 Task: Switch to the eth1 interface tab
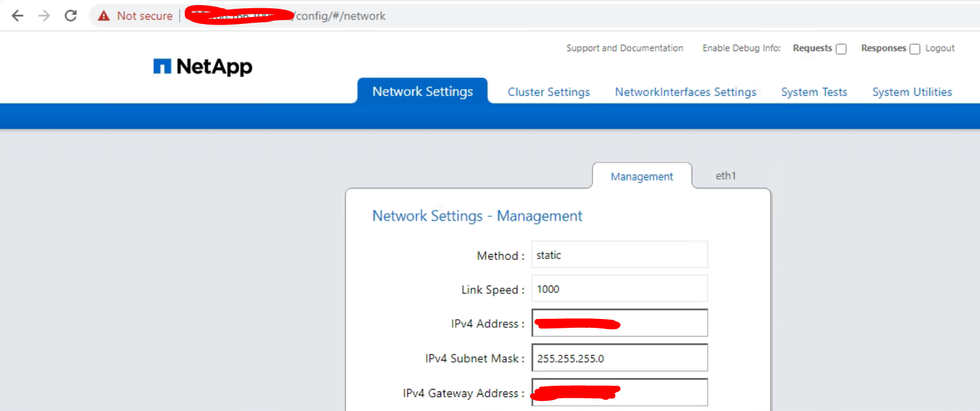726,176
